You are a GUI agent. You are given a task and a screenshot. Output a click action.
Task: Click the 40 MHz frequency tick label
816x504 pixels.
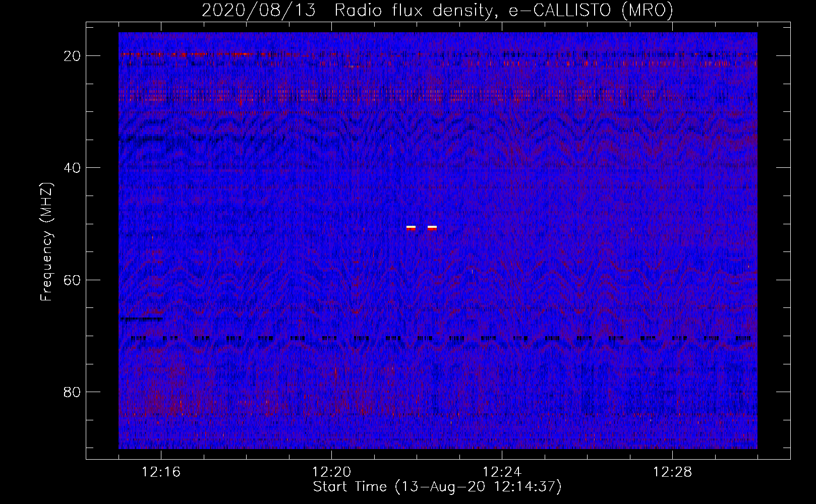(x=73, y=168)
